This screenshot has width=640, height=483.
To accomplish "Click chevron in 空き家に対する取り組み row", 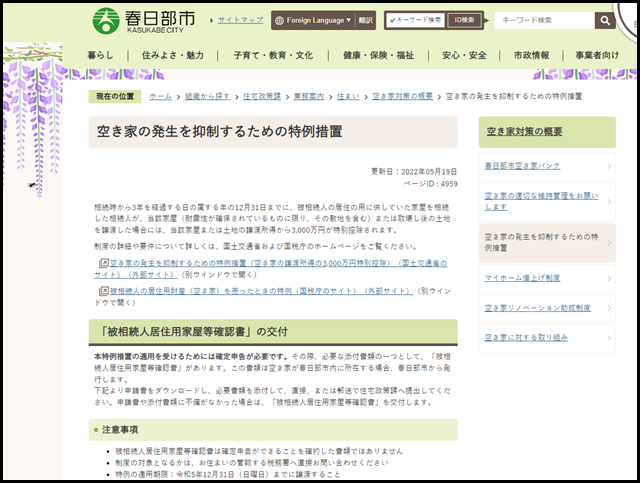I will pyautogui.click(x=609, y=338).
